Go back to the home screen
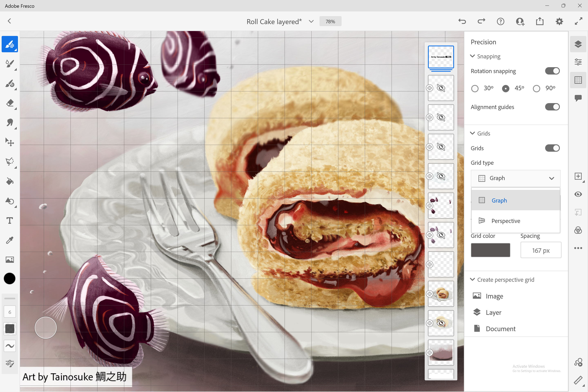Image resolution: width=588 pixels, height=392 pixels. [10, 21]
